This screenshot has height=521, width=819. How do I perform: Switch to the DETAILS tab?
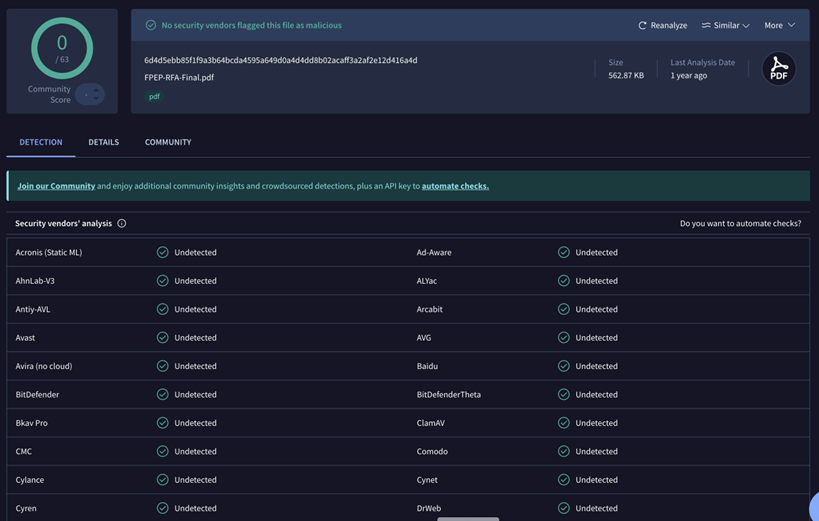(103, 142)
